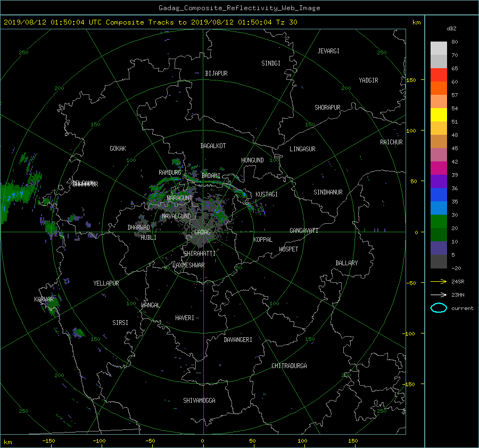
Task: Click the HOSPET city label
Action: [x=288, y=249]
